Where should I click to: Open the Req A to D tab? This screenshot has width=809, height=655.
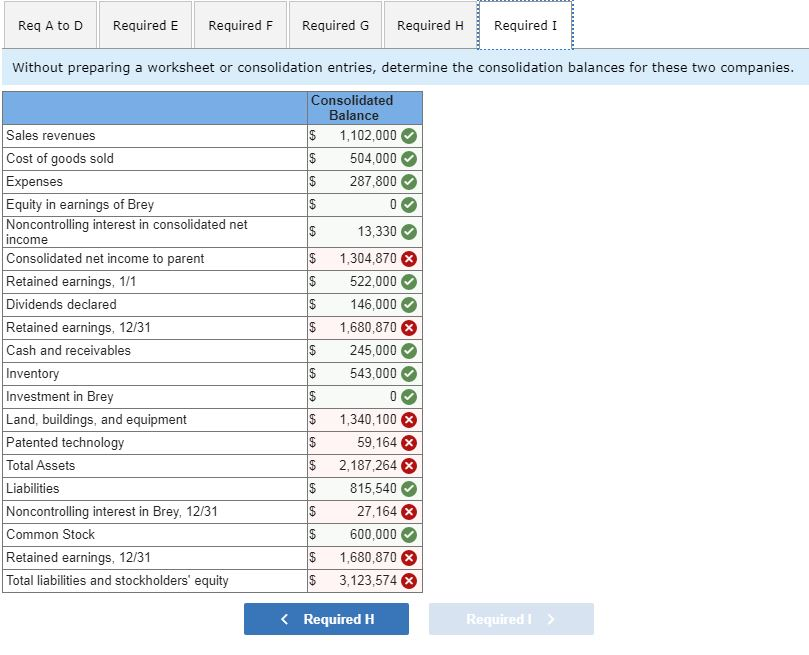(50, 25)
